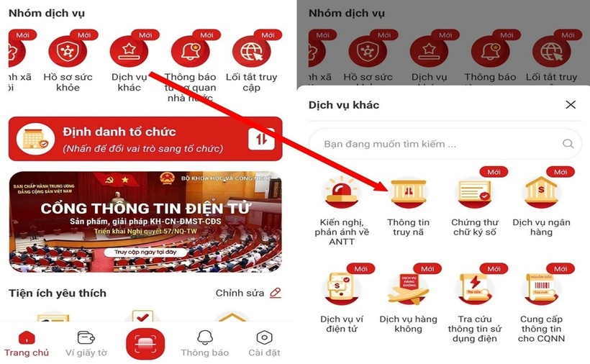
Task: Select Chứng thư chữ ký số icon
Action: tap(474, 193)
